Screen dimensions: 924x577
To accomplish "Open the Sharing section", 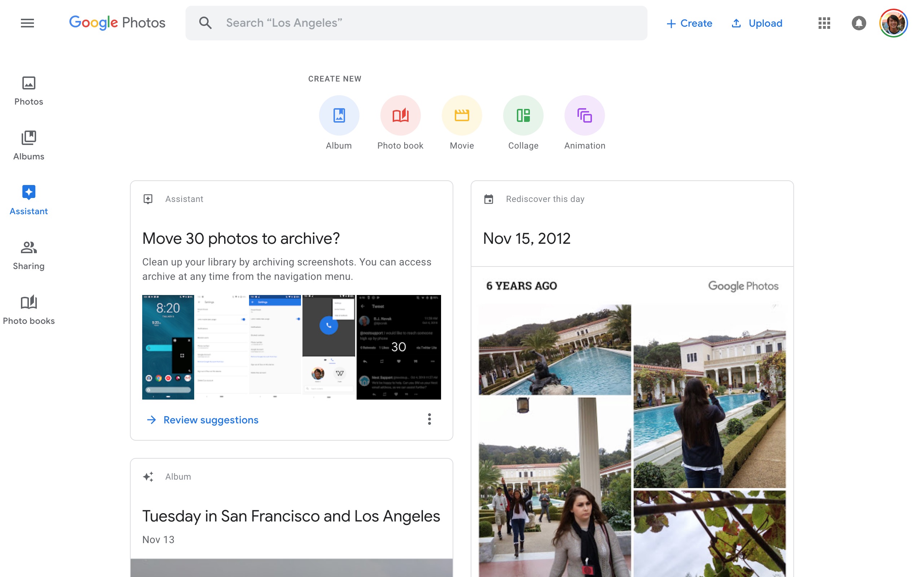I will (x=28, y=254).
